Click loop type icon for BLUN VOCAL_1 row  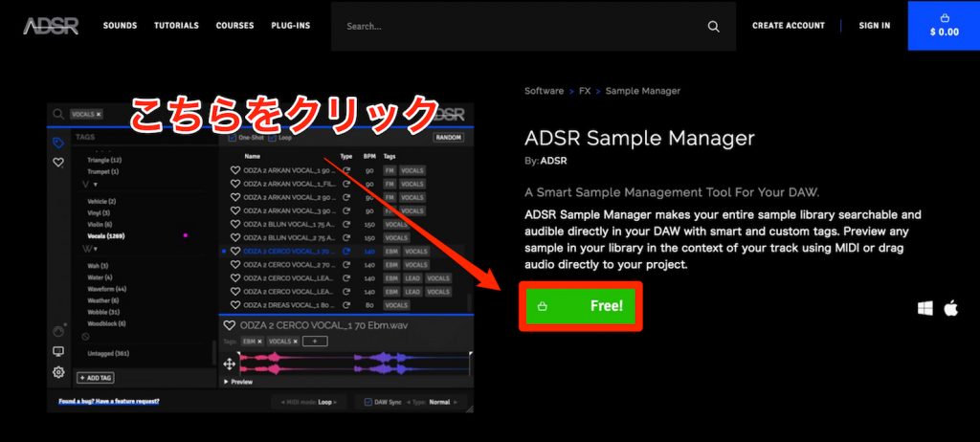346,224
